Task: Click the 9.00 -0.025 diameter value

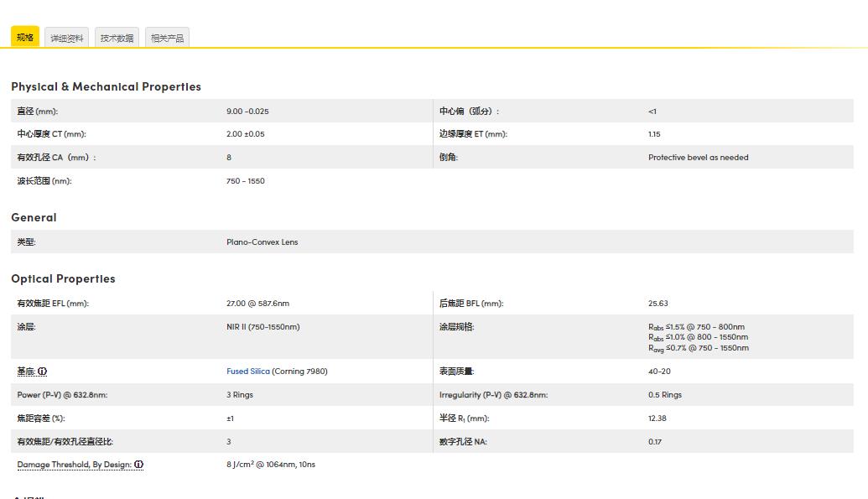Action: tap(247, 112)
